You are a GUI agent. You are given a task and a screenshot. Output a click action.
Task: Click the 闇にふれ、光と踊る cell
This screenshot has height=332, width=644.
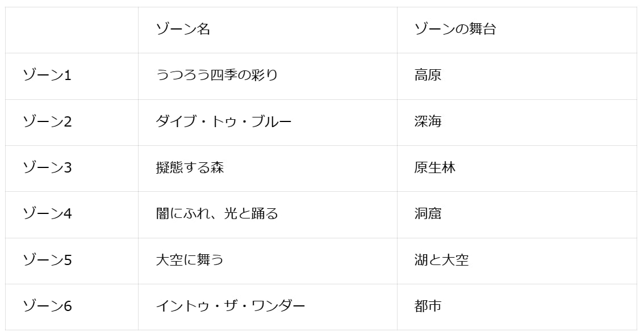click(x=217, y=214)
